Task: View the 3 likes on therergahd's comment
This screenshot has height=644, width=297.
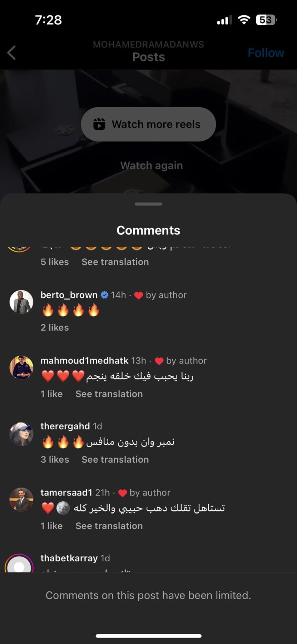Action: (55, 459)
